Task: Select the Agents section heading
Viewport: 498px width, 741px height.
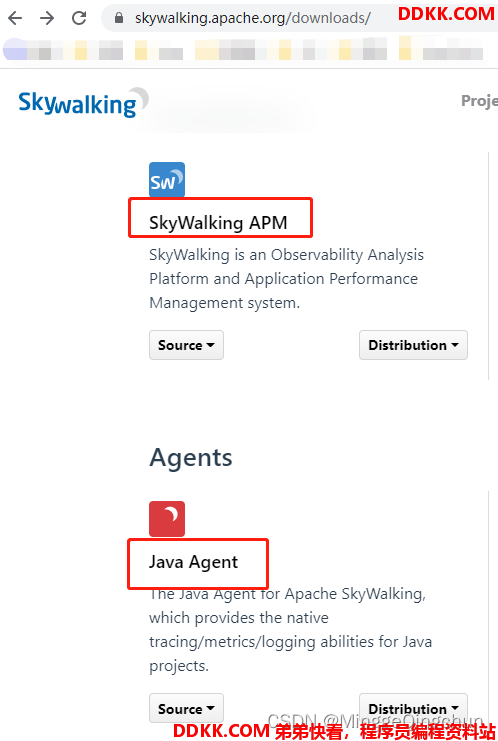Action: (x=191, y=457)
